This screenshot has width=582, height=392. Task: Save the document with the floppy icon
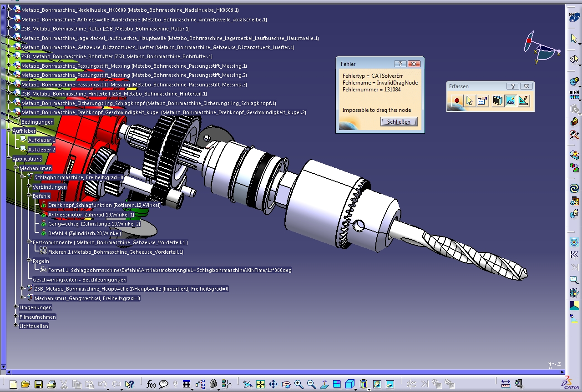[39, 384]
